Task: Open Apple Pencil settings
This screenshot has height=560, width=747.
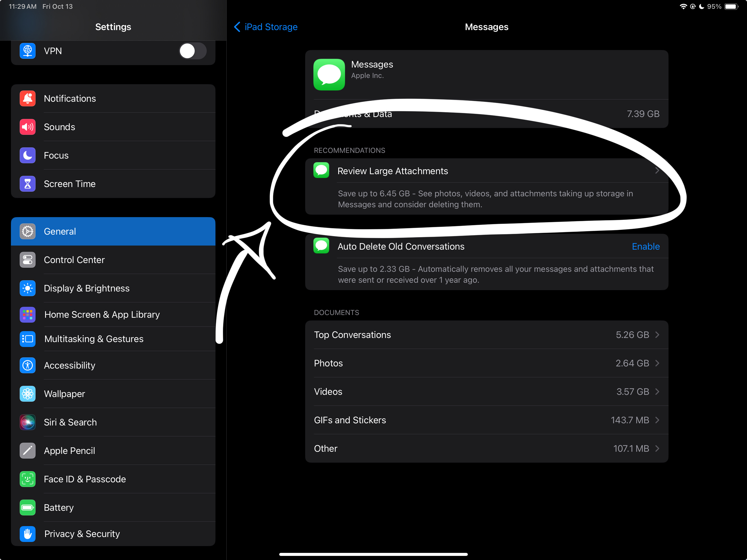Action: pos(113,451)
